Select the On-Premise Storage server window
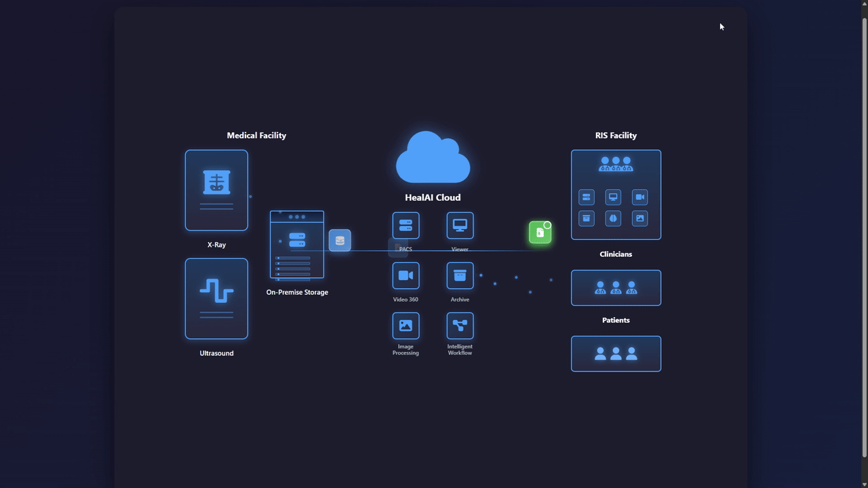 click(297, 245)
